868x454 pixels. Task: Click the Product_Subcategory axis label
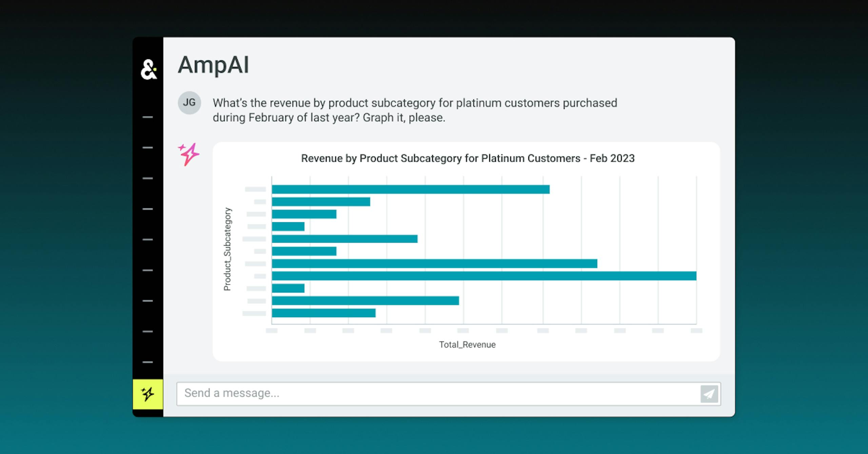point(227,249)
